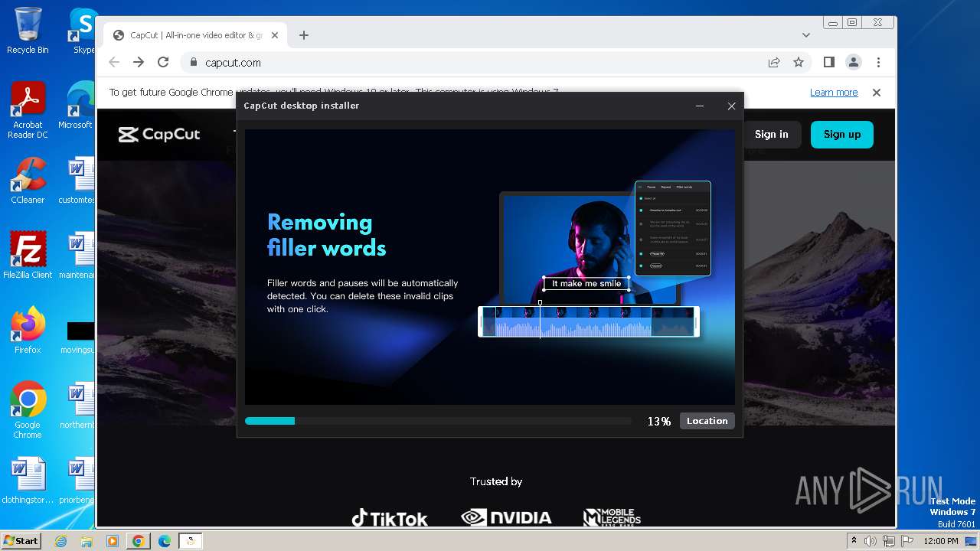Open FileZilla Client shortcut
The height and width of the screenshot is (551, 980).
tap(28, 256)
